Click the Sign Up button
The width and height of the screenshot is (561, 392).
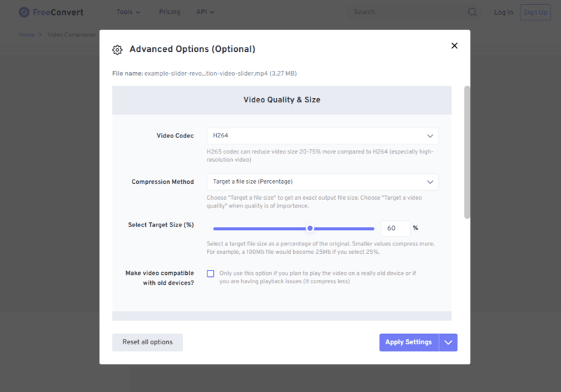pos(535,12)
